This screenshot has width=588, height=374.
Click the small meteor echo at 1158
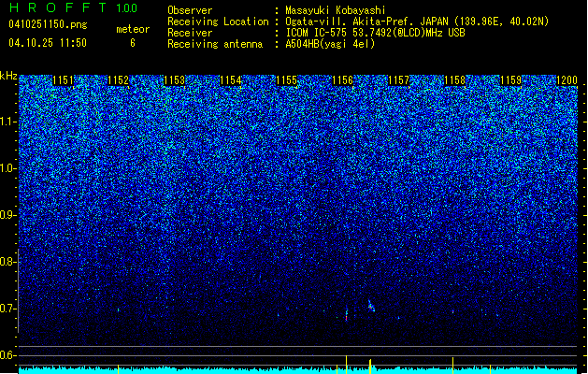click(453, 311)
